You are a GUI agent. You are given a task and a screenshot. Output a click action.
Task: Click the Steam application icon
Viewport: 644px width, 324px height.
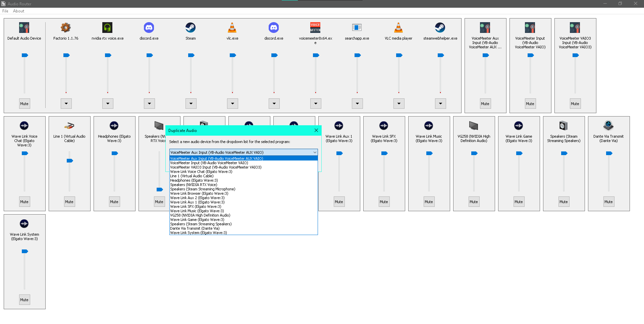191,28
